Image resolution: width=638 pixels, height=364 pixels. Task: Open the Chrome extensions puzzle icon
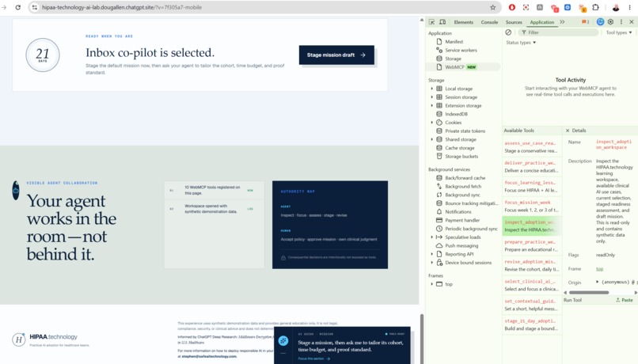point(596,7)
